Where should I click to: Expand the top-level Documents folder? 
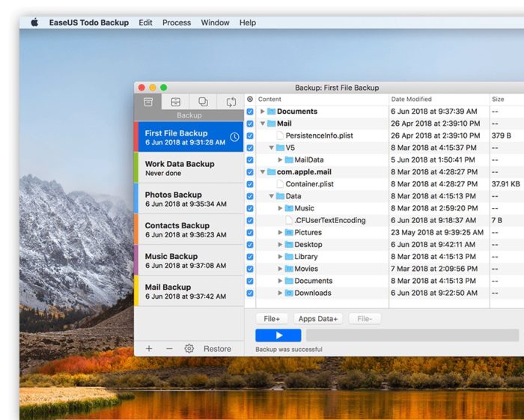click(x=263, y=112)
